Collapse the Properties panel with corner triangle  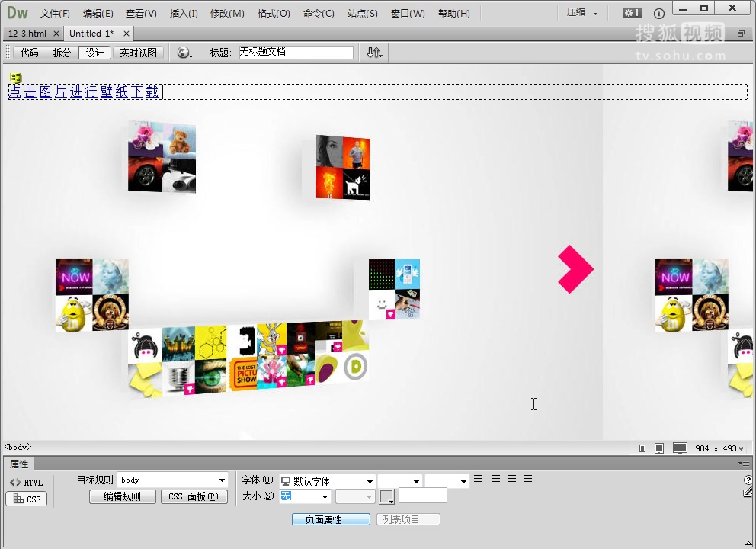(748, 544)
